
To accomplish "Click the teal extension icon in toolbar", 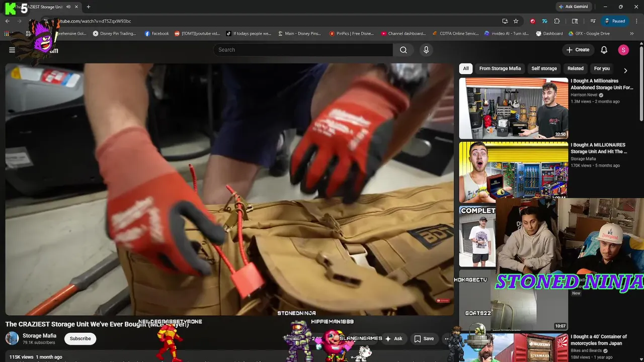I will point(545,21).
